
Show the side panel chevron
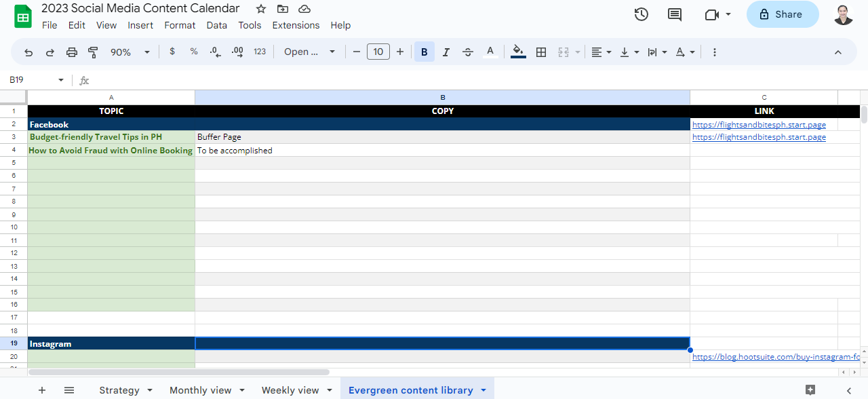tap(849, 390)
